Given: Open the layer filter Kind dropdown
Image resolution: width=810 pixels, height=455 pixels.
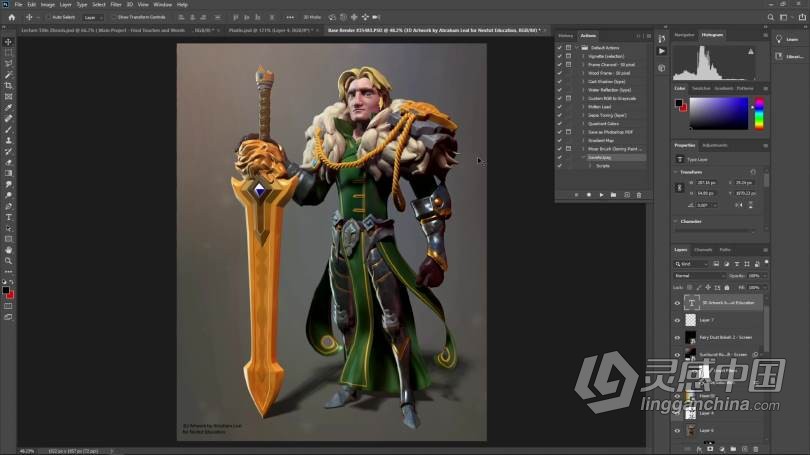Looking at the screenshot, I should [691, 264].
